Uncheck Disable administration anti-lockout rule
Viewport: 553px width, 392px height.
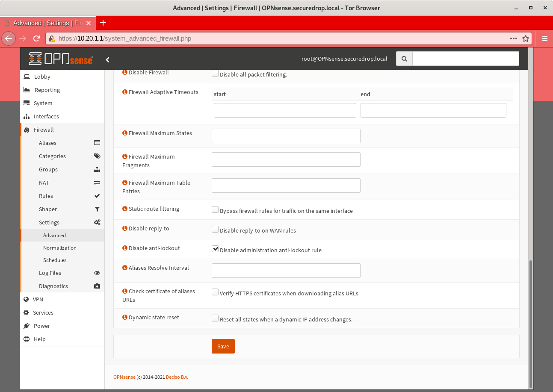click(x=215, y=248)
